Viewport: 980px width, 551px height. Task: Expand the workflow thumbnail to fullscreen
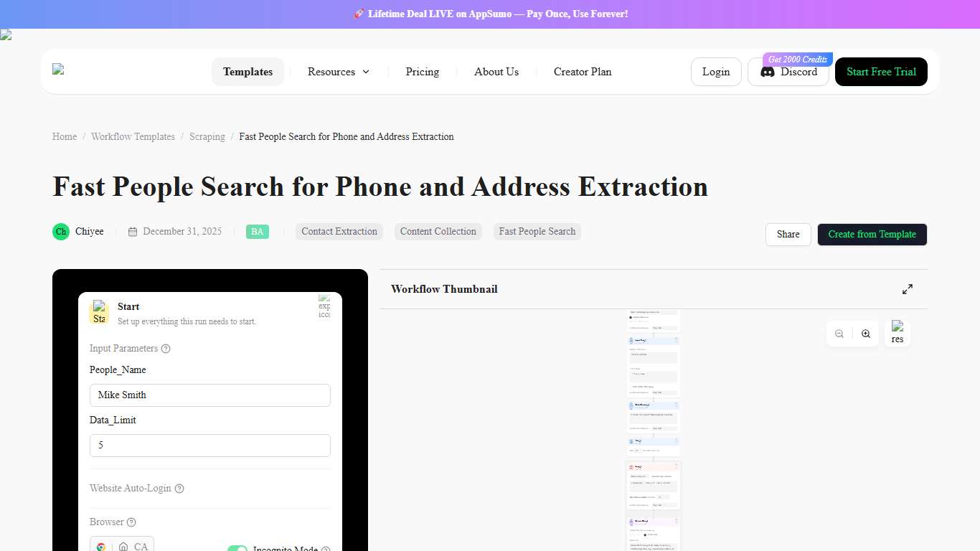(x=908, y=288)
